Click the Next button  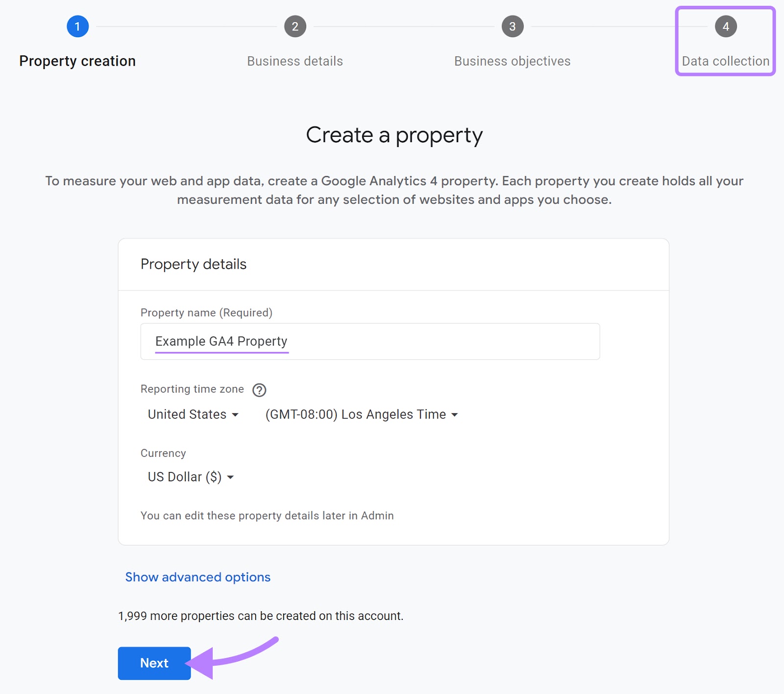(154, 663)
